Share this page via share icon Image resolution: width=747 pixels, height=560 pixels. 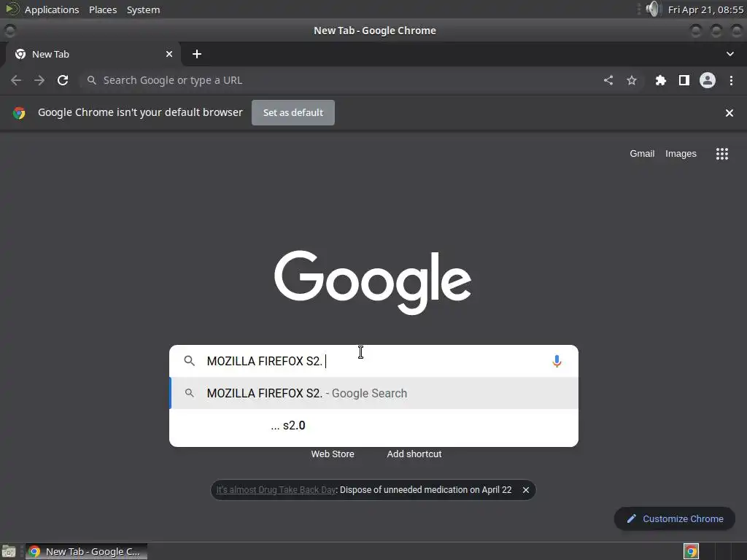pyautogui.click(x=608, y=80)
